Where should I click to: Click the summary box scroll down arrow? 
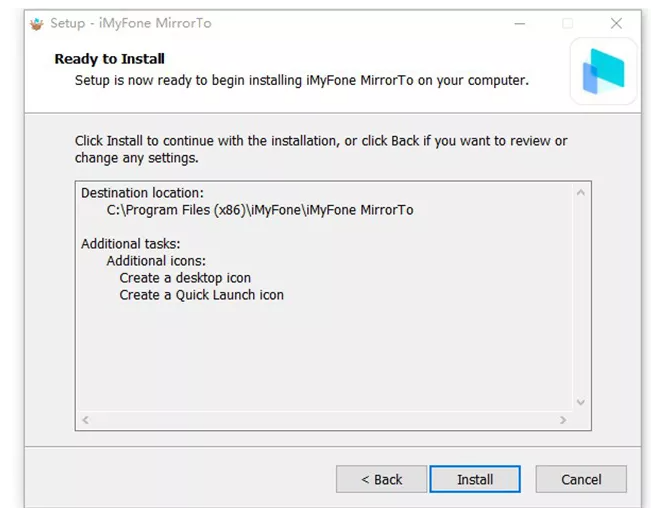click(x=581, y=402)
